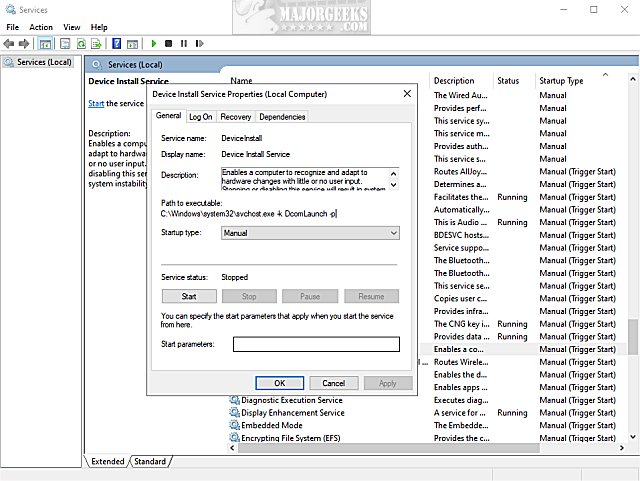The width and height of the screenshot is (640, 481).
Task: Click the Forward arrow toolbar icon
Action: [x=24, y=44]
